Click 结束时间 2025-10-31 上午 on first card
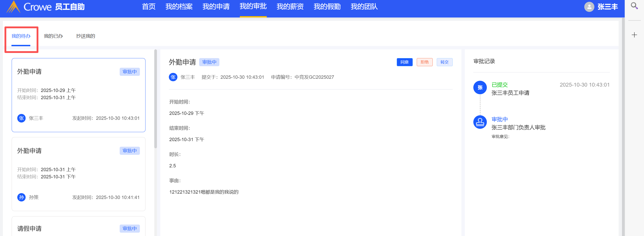This screenshot has width=644, height=236. (x=46, y=97)
